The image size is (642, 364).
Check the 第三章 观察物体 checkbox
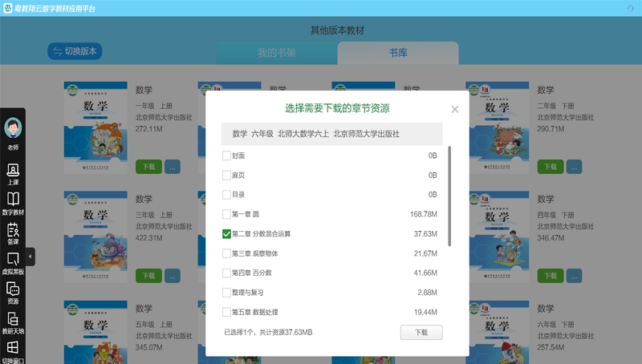click(226, 253)
